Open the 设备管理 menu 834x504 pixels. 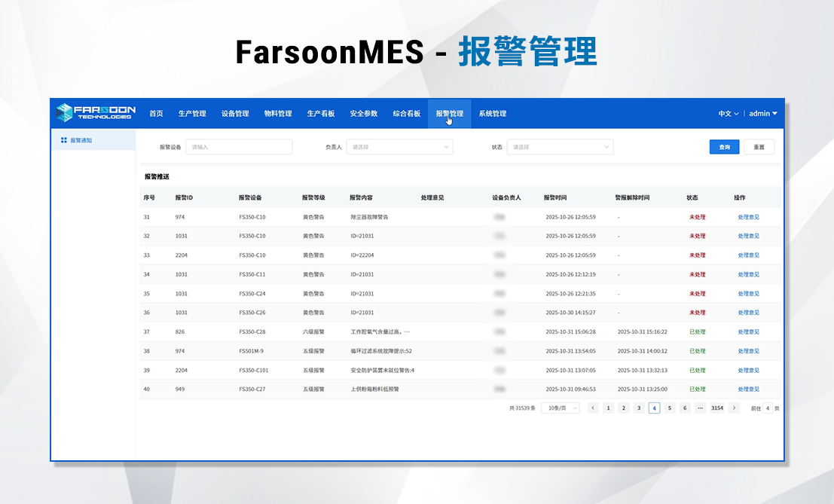(x=235, y=114)
